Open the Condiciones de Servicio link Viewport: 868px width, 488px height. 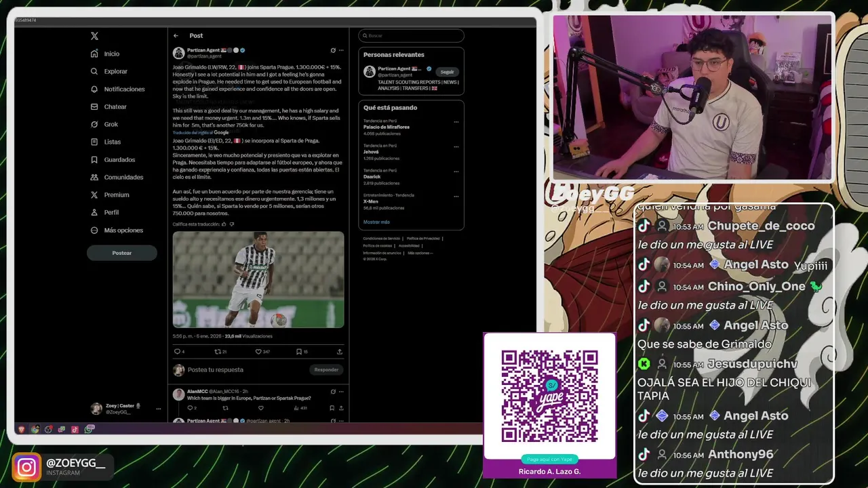pyautogui.click(x=381, y=239)
